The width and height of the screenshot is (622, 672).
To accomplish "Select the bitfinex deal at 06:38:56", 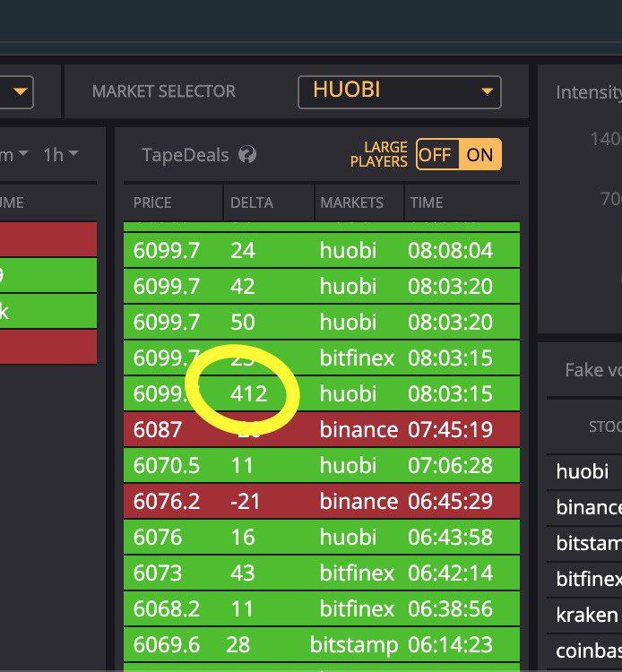I will click(x=322, y=609).
